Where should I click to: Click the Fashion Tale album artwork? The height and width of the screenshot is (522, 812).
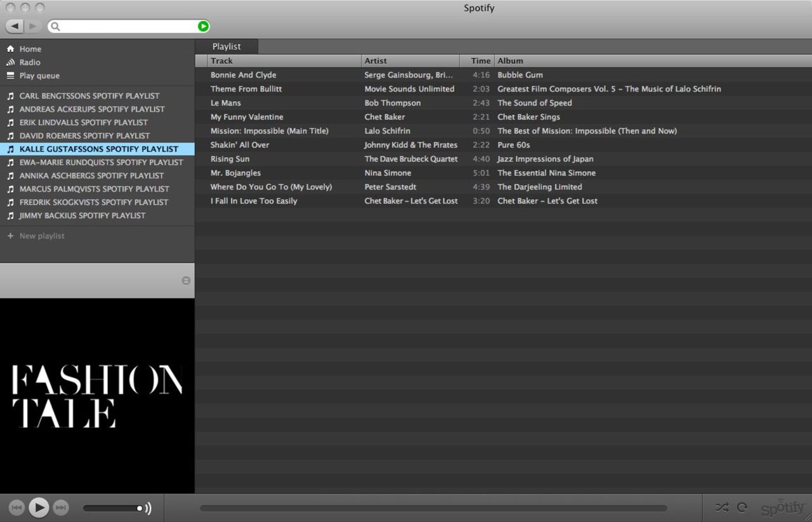(97, 396)
